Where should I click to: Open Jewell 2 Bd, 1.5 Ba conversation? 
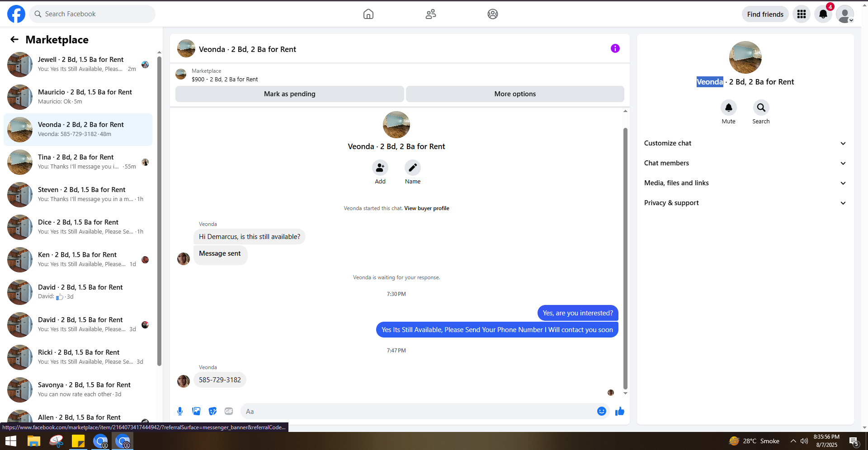(78, 65)
